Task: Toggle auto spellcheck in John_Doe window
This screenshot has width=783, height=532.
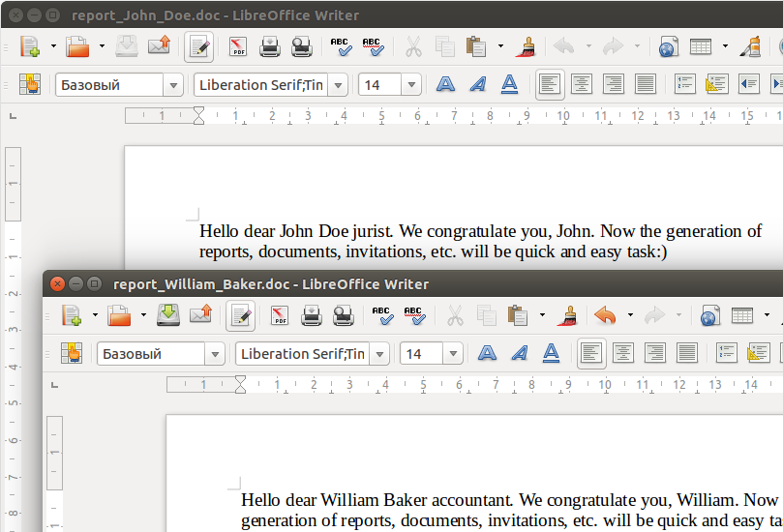Action: click(373, 46)
